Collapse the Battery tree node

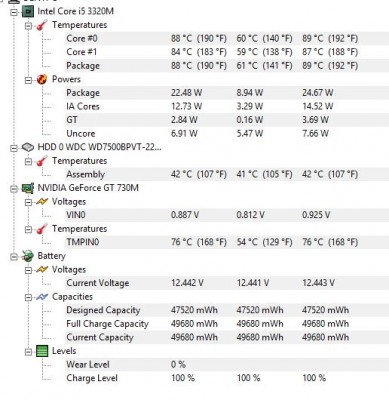click(14, 257)
